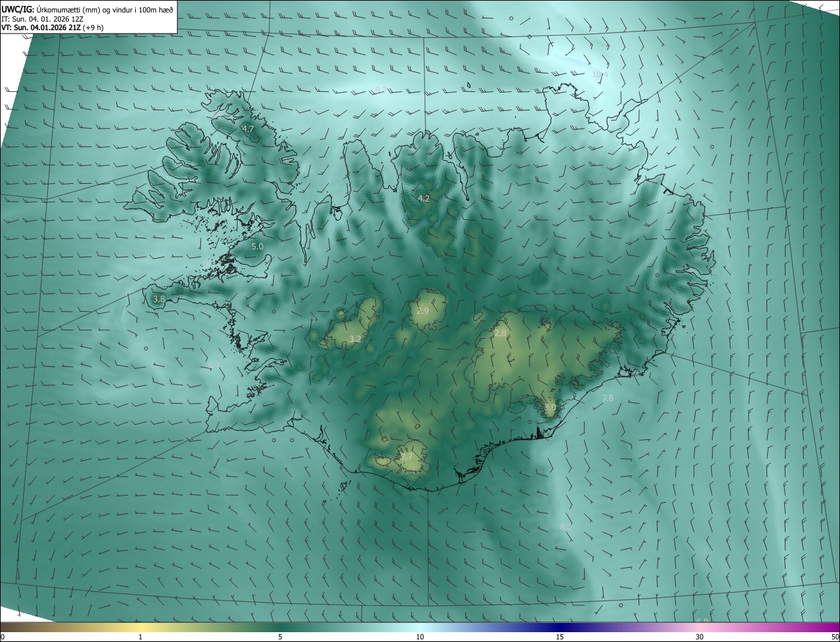Click the 4.7 value label in the Westfjords

[248, 129]
